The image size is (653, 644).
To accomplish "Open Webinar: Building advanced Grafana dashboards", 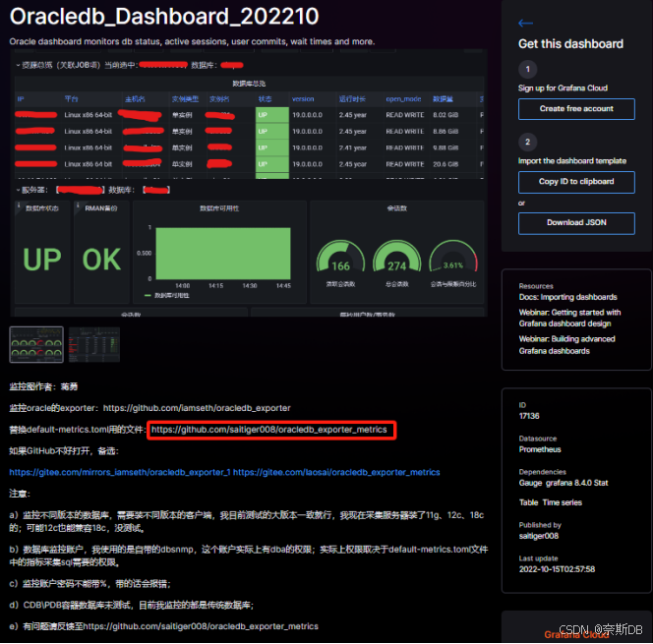I will [566, 345].
